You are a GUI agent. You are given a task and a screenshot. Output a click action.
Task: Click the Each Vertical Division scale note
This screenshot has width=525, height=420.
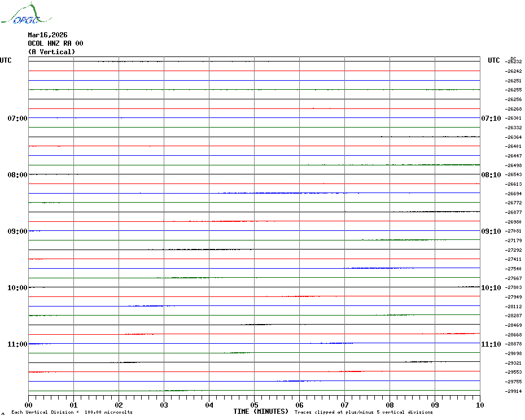click(x=72, y=412)
